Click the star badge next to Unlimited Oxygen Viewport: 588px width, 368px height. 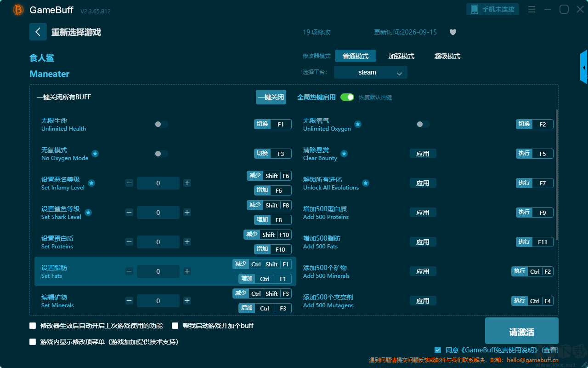(358, 124)
